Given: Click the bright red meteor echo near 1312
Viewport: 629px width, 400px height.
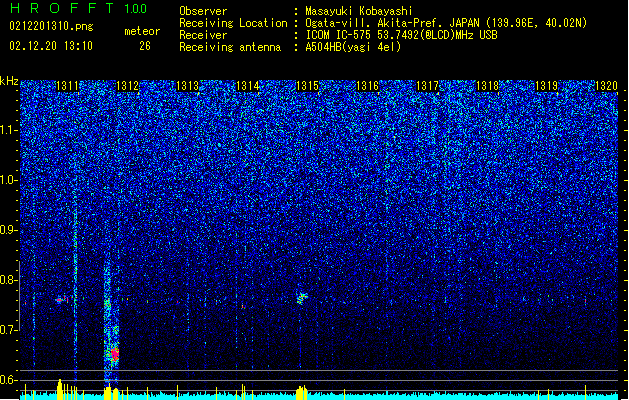Looking at the screenshot, I should click(115, 354).
